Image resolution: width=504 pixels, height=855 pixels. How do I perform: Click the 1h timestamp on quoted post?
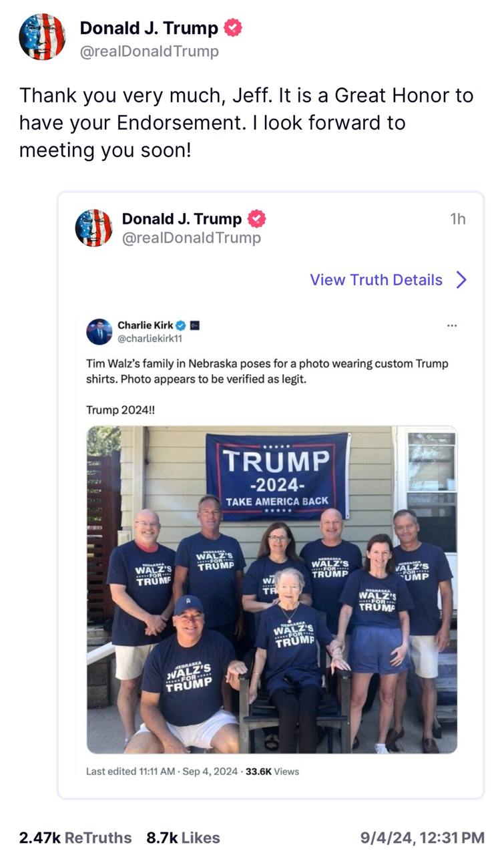coord(458,218)
